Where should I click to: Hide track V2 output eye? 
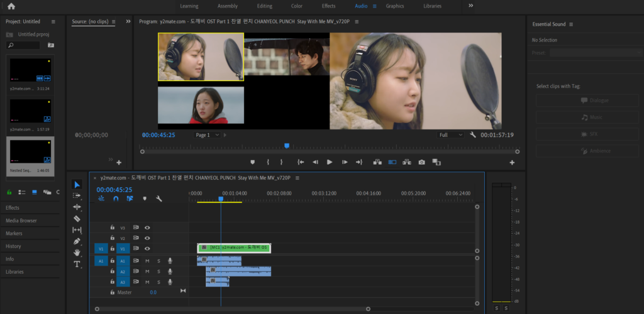pyautogui.click(x=147, y=238)
